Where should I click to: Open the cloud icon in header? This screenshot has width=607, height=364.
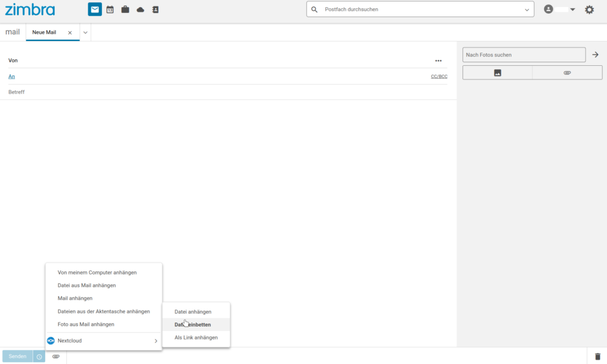pos(140,9)
